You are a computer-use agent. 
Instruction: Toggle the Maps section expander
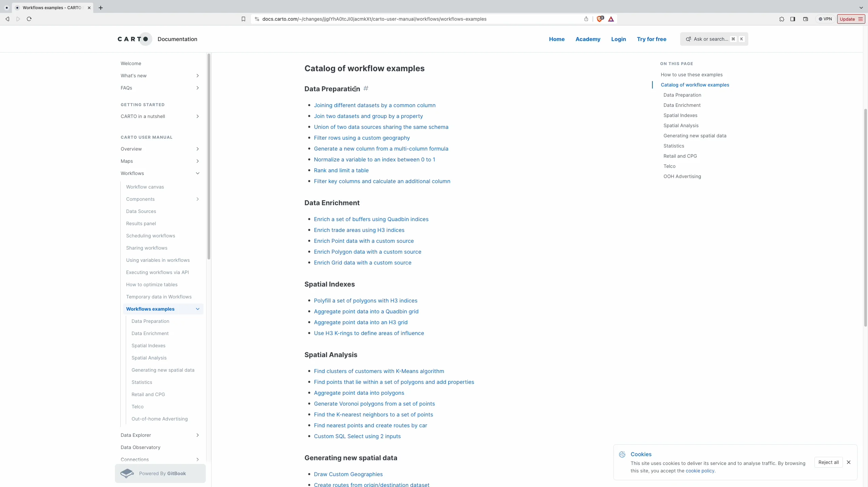coord(197,161)
